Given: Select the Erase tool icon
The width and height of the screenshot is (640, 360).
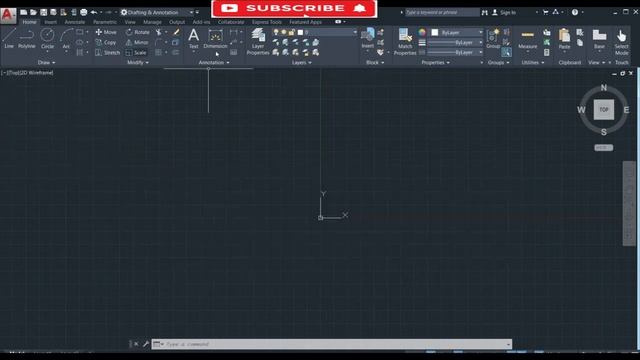Looking at the screenshot, I should click(176, 32).
